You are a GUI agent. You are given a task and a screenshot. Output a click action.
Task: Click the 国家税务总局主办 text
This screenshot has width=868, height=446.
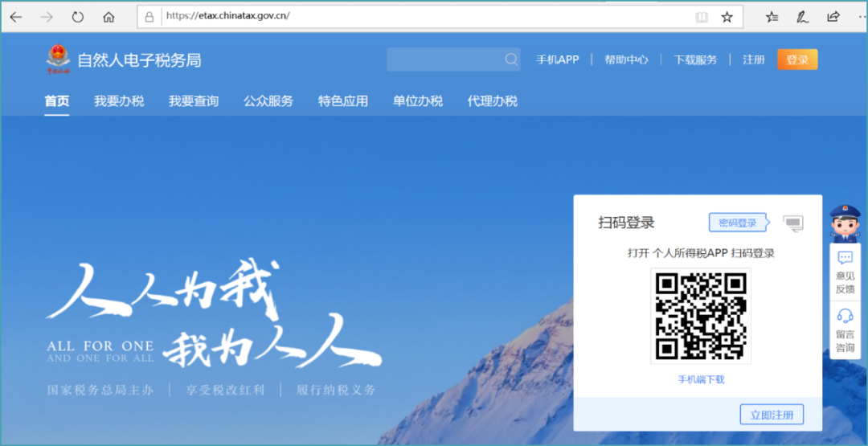click(100, 390)
